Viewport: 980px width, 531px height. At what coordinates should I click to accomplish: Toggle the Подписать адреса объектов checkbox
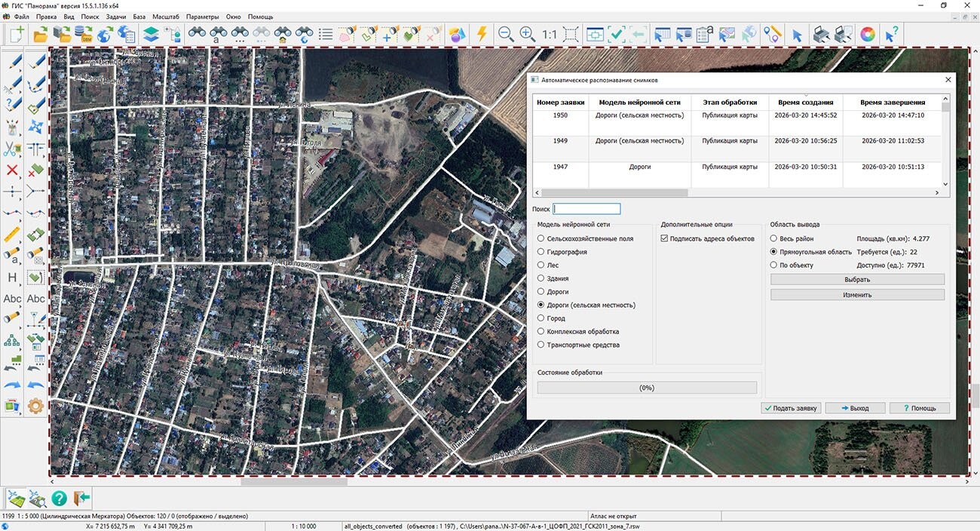tap(664, 238)
